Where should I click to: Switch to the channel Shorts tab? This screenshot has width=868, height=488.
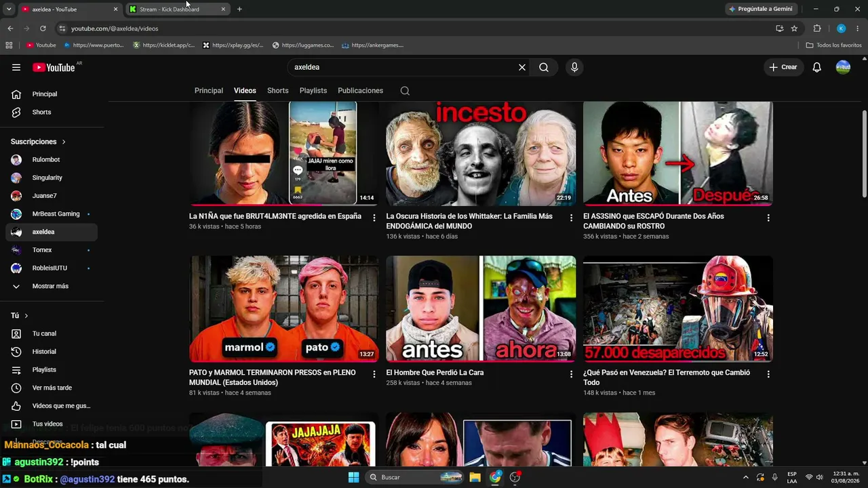click(278, 91)
